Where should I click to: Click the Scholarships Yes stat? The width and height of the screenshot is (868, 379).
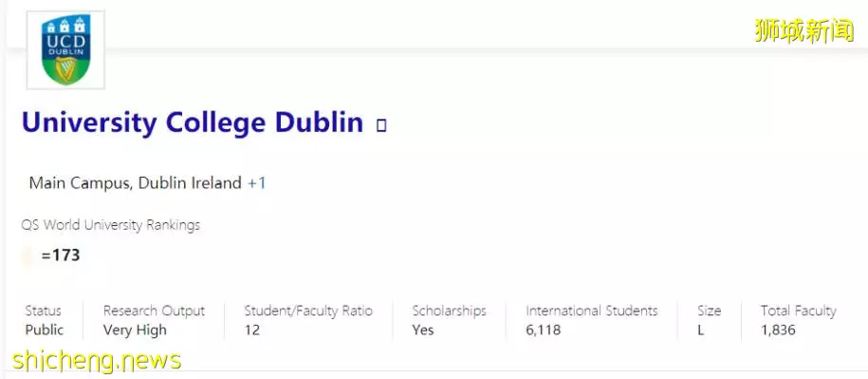449,320
